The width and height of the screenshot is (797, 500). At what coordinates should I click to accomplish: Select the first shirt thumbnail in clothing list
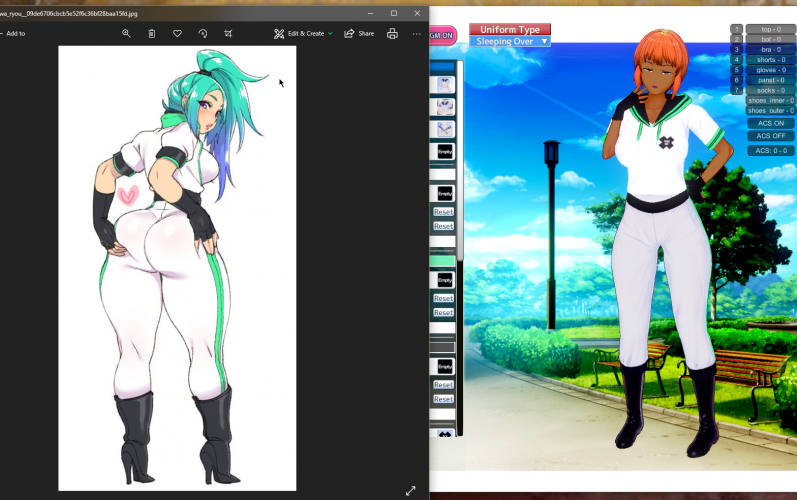[444, 85]
